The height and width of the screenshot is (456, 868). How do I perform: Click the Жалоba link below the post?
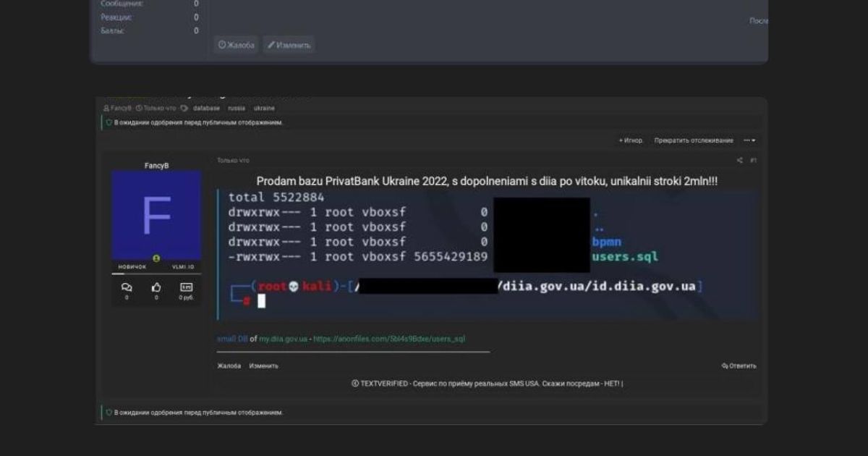(229, 366)
